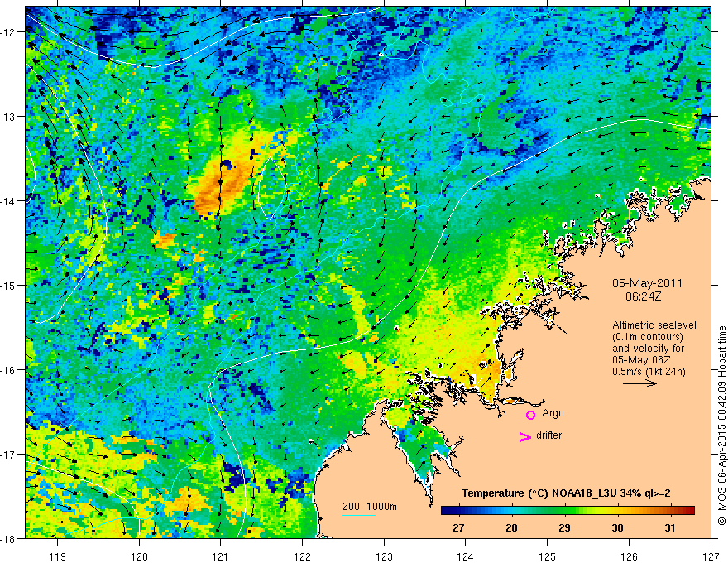Click latitude axis label -13

[9, 117]
